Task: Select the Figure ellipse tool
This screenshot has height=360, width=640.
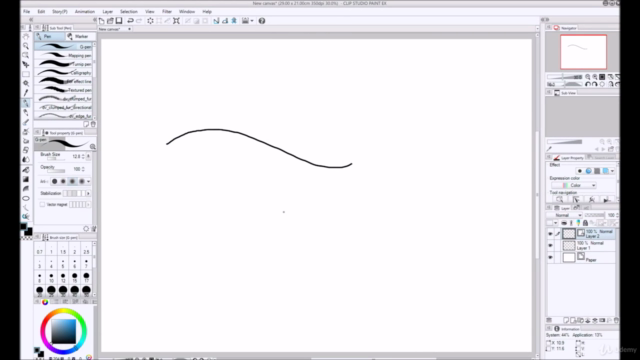Action: coord(26,198)
